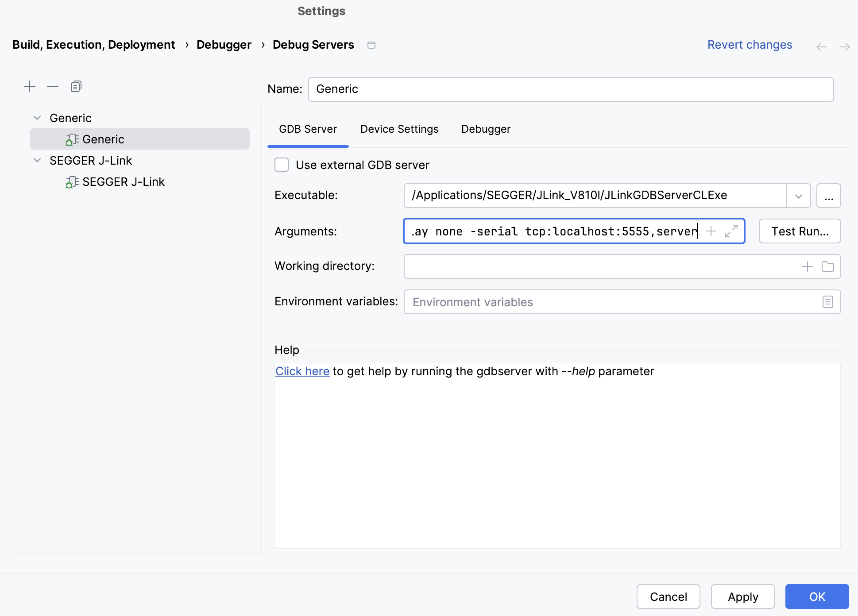858x616 pixels.
Task: Browse for the GDB server executable
Action: click(828, 195)
